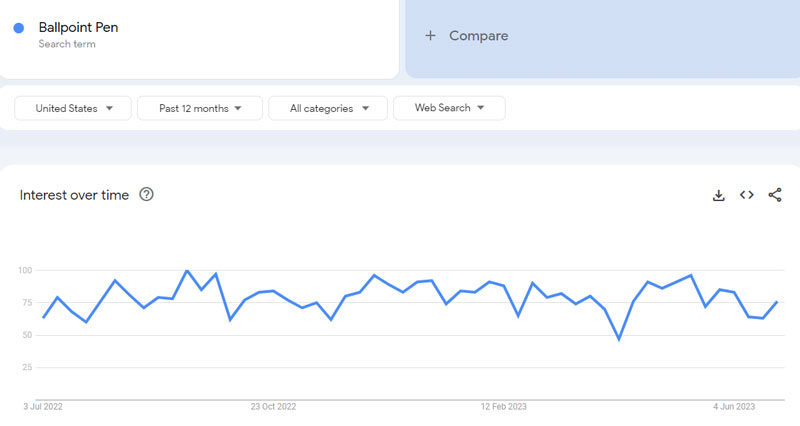The height and width of the screenshot is (426, 800).
Task: Click the blue dot beside Ballpoint Pen
Action: (x=19, y=28)
